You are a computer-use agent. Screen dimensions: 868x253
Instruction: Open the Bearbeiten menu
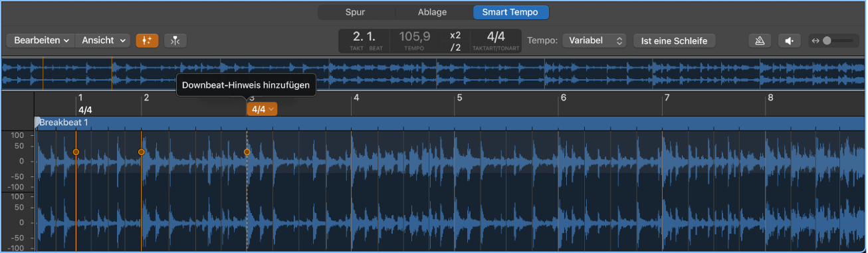(41, 41)
